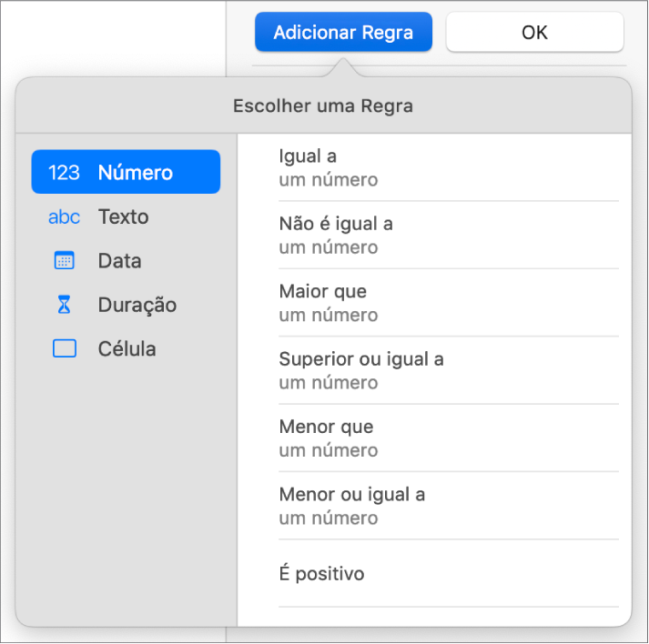Select the Número rule category
The image size is (649, 644).
point(126,172)
